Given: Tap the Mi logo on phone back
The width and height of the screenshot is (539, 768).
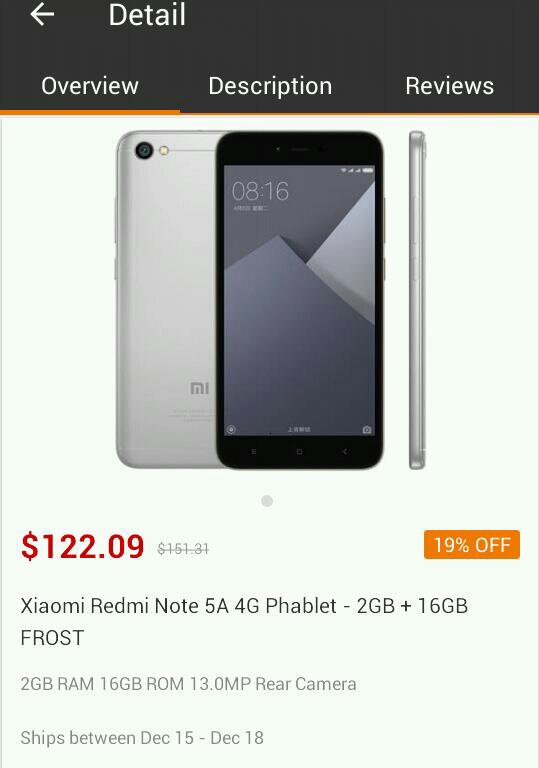Looking at the screenshot, I should [x=199, y=388].
